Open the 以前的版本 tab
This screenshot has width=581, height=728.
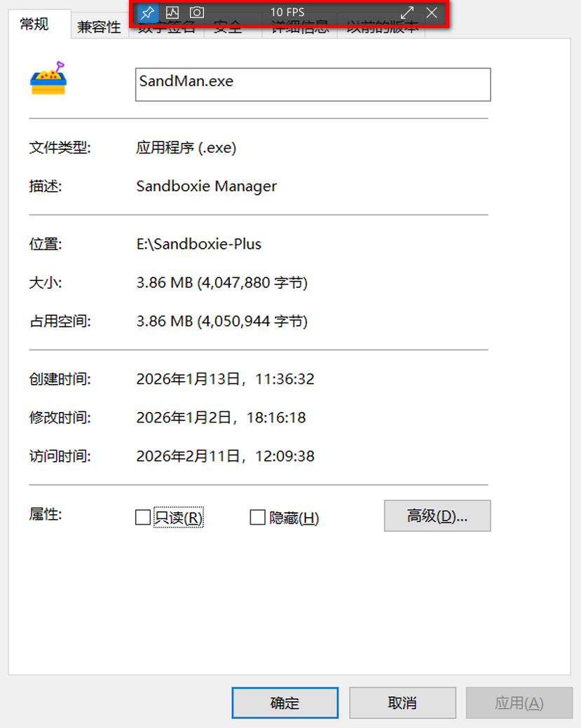pyautogui.click(x=382, y=32)
